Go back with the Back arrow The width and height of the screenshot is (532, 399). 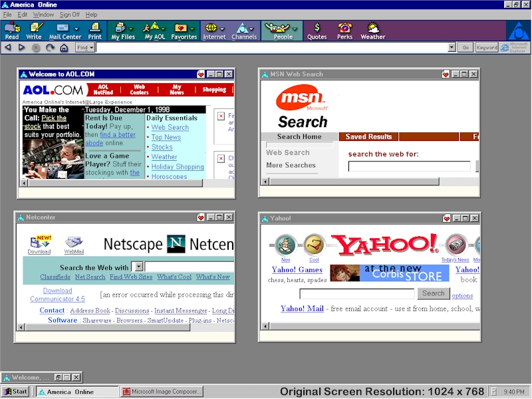coord(8,47)
